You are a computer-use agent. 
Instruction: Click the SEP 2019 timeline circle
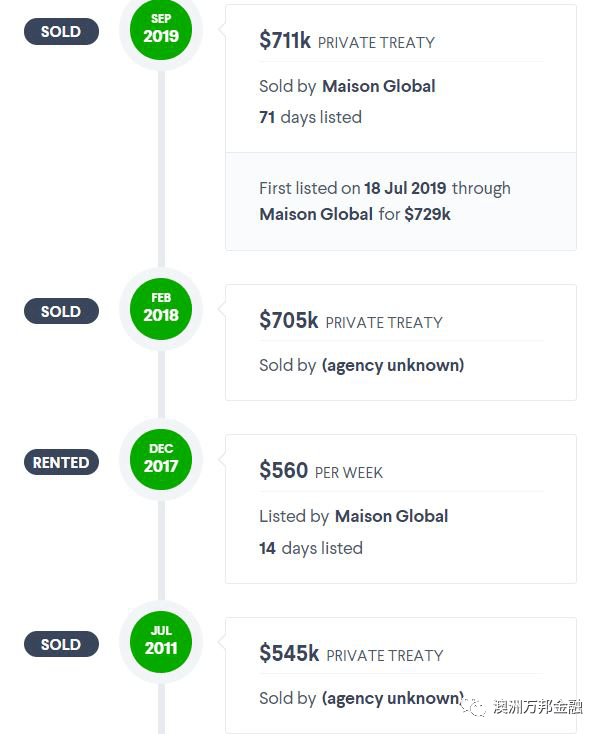pyautogui.click(x=161, y=29)
